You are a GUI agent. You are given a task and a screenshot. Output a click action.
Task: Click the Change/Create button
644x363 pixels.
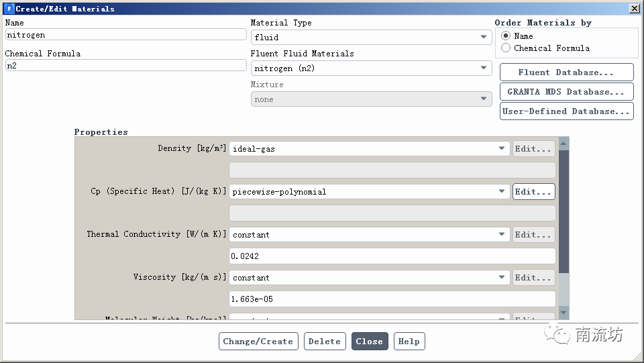pyautogui.click(x=258, y=342)
